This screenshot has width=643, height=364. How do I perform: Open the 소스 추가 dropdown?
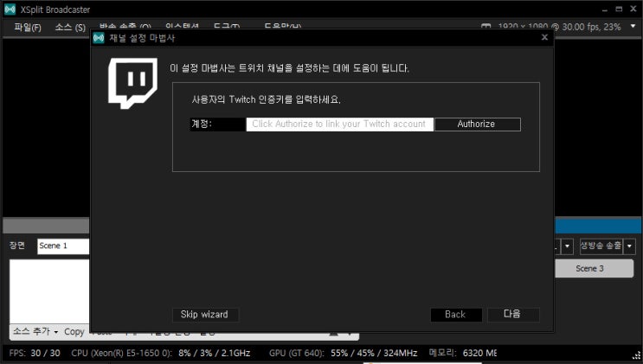tap(35, 331)
